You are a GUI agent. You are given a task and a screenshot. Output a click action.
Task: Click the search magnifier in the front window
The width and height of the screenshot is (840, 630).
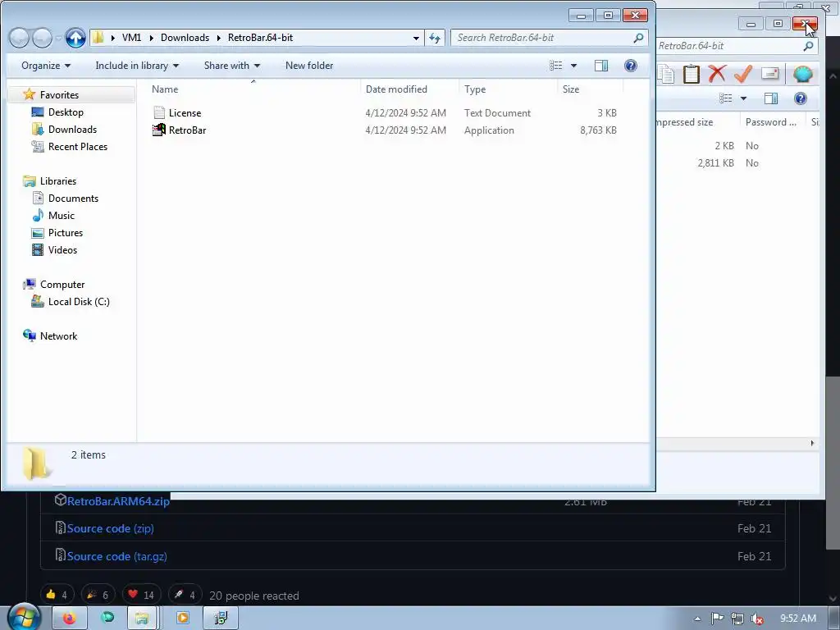coord(638,38)
